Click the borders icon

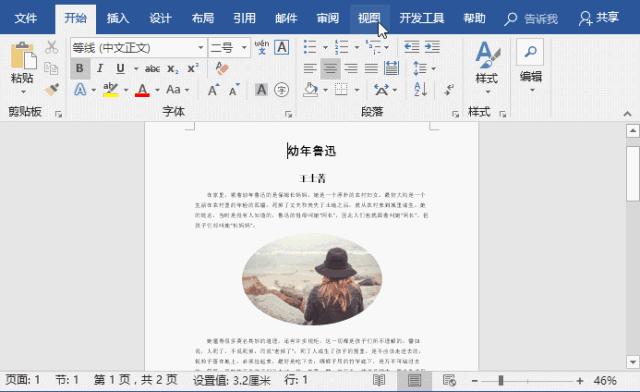pos(341,89)
